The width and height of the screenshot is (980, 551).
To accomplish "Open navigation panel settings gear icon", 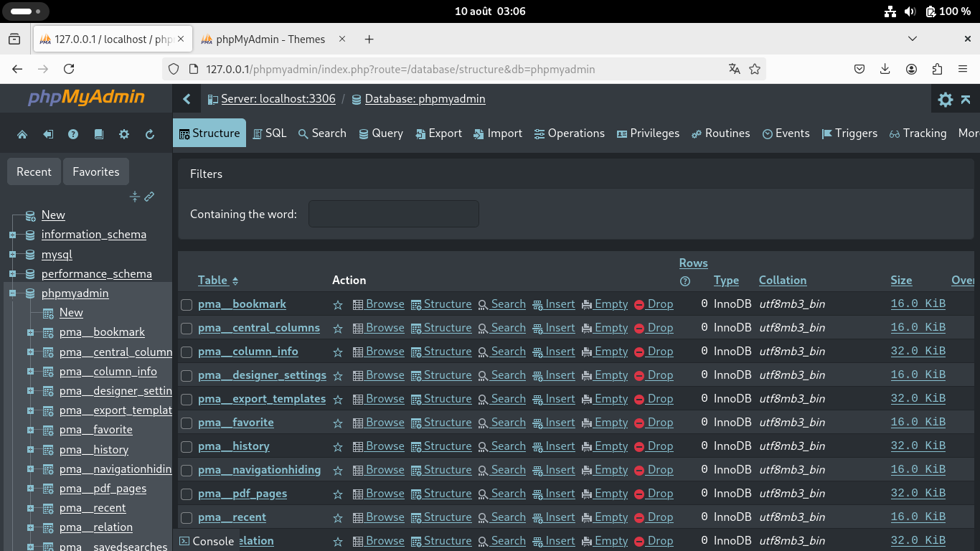I will [x=124, y=134].
